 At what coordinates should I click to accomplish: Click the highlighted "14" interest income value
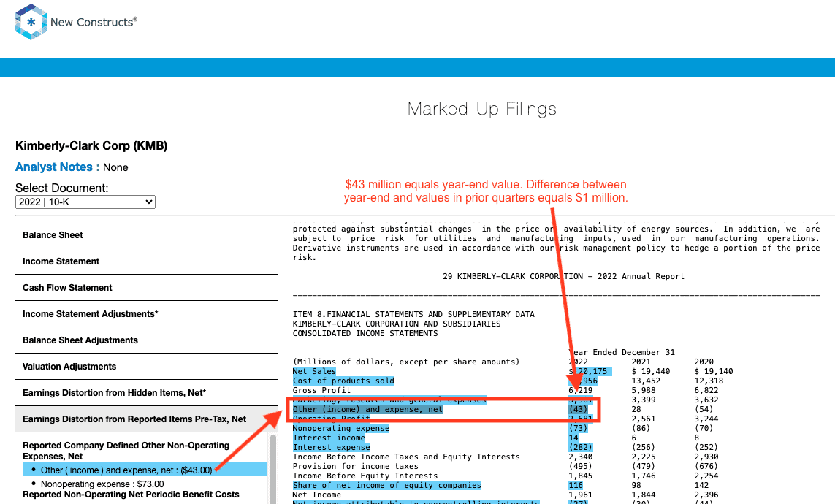tap(573, 438)
